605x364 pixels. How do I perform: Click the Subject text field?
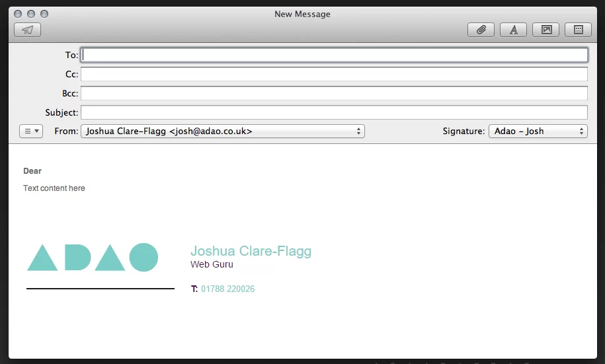[334, 112]
